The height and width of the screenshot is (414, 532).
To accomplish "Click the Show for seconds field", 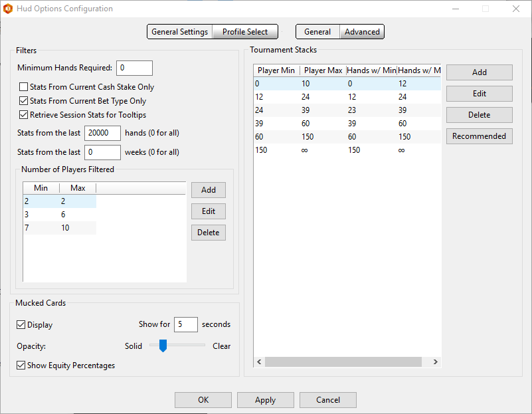I will pyautogui.click(x=185, y=324).
